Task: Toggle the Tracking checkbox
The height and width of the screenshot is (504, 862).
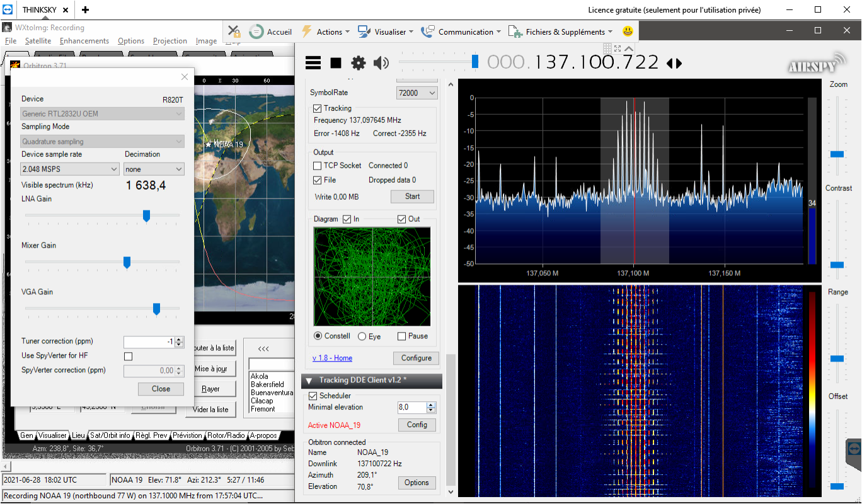Action: click(x=317, y=108)
